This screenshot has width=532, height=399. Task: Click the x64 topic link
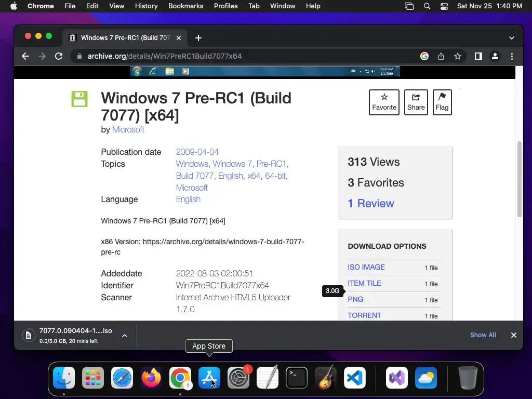tap(254, 176)
